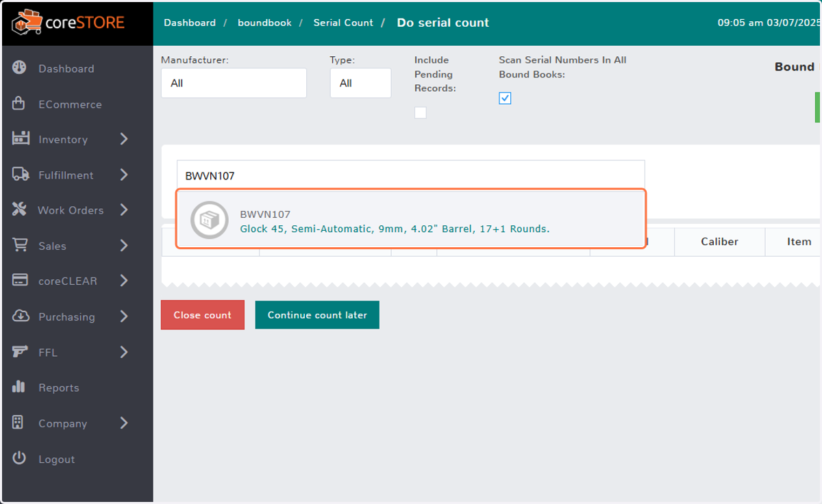This screenshot has width=822, height=504.
Task: Click the Logout power icon
Action: pyautogui.click(x=19, y=458)
